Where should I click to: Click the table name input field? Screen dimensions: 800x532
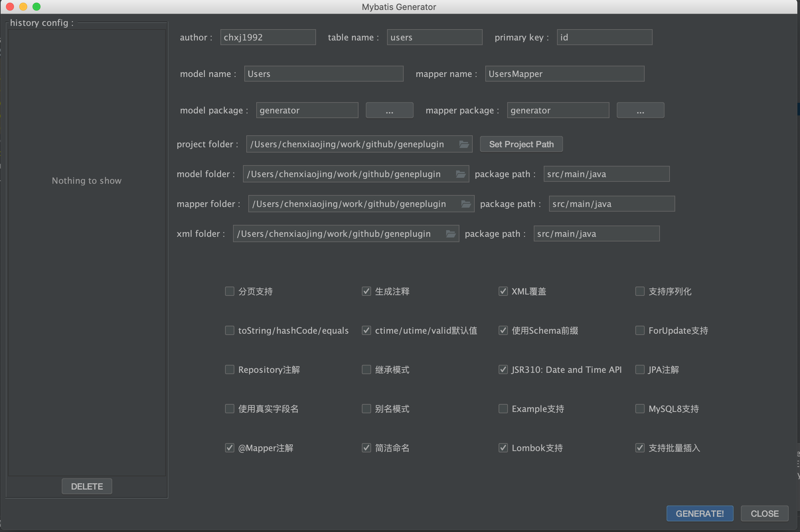[434, 37]
